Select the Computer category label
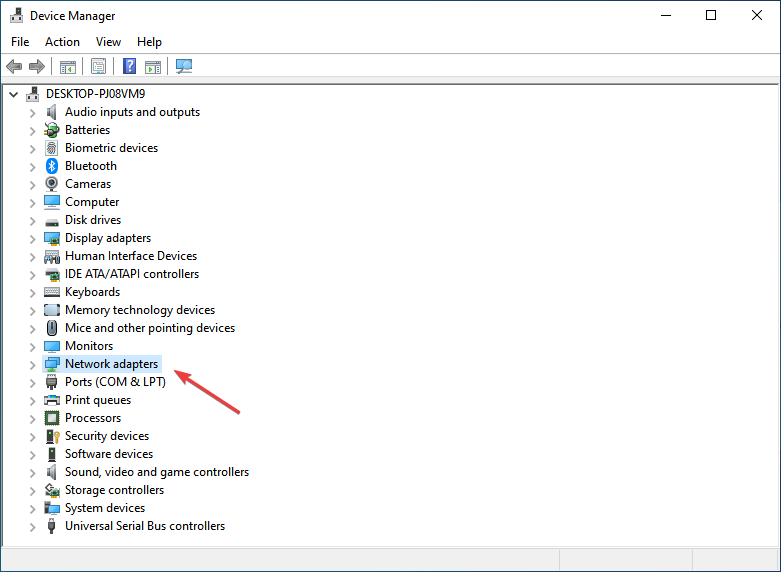Screen dimensions: 781x572 [92, 202]
